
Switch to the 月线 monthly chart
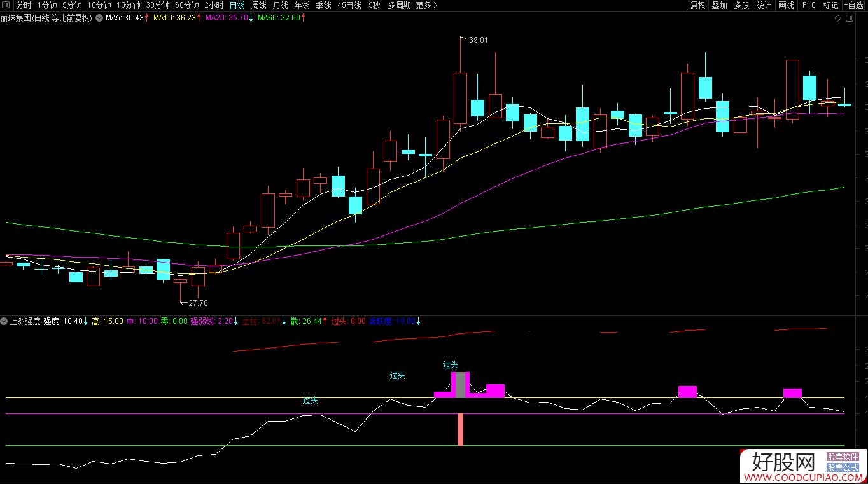pyautogui.click(x=280, y=5)
